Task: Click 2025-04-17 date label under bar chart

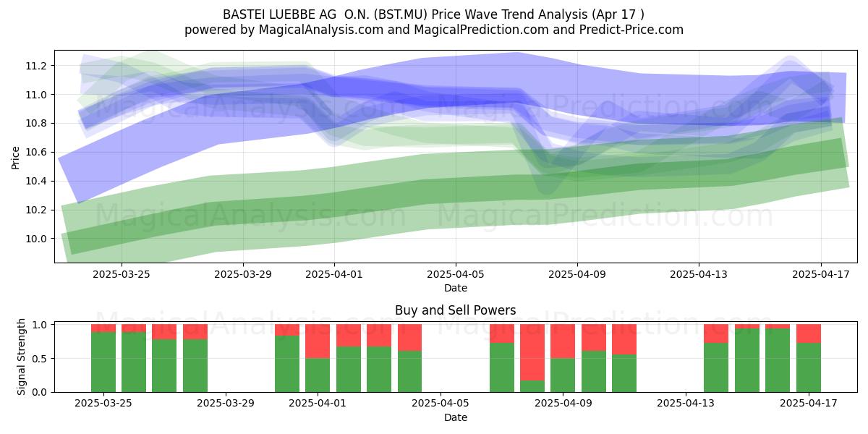Action: point(808,404)
